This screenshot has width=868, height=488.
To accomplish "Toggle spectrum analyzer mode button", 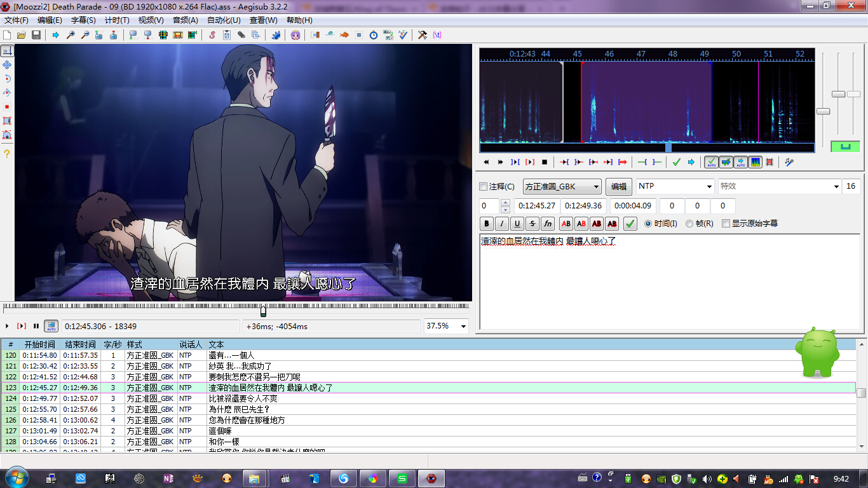I will [755, 162].
